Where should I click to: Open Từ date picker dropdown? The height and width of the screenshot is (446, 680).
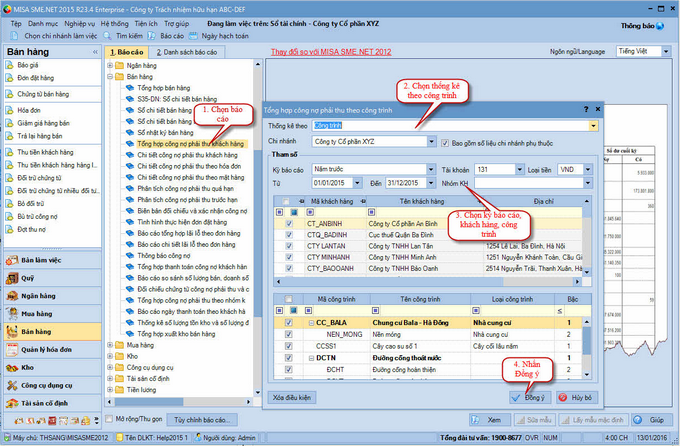point(358,183)
